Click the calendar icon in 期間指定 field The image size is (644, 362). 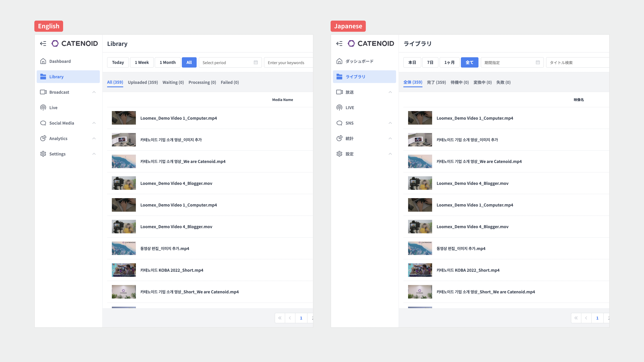[538, 62]
